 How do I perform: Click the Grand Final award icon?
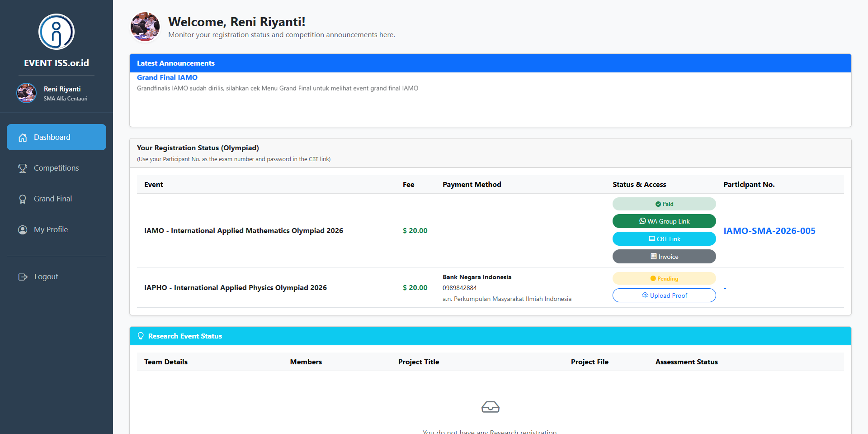click(x=23, y=199)
